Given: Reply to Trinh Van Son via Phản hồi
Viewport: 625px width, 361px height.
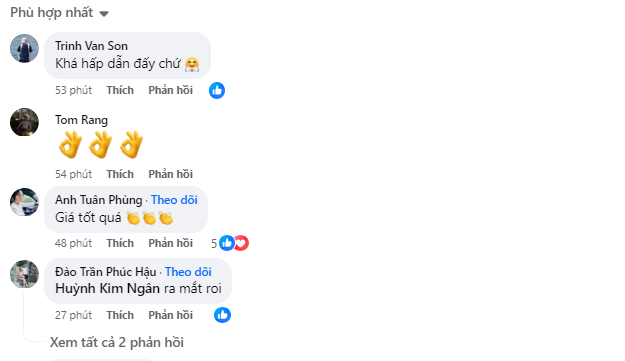Looking at the screenshot, I should (171, 90).
